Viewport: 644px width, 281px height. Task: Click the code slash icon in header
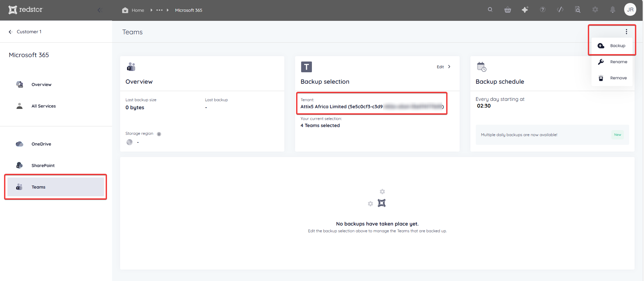pos(560,10)
